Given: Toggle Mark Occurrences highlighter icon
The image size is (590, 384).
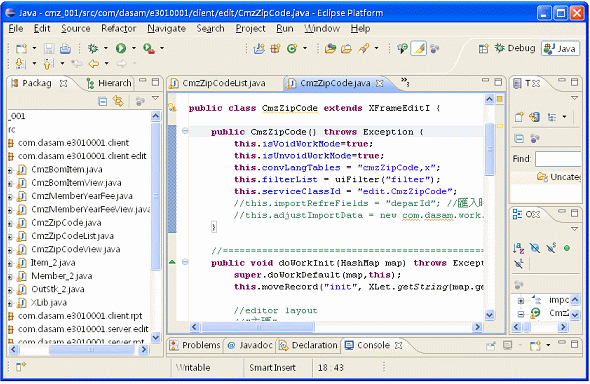Looking at the screenshot, I should point(418,49).
